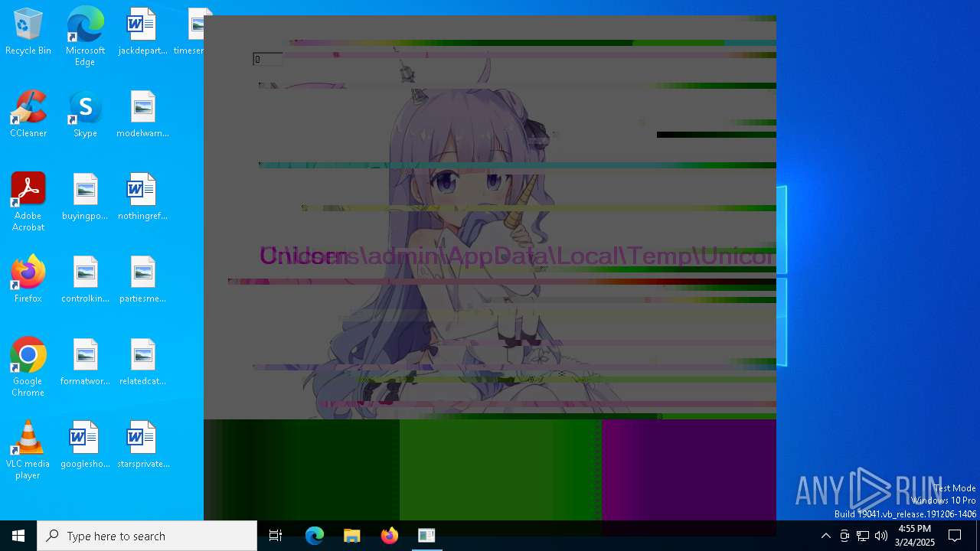Screen dimensions: 980x551
Task: Open the notification center icon
Action: (x=955, y=536)
